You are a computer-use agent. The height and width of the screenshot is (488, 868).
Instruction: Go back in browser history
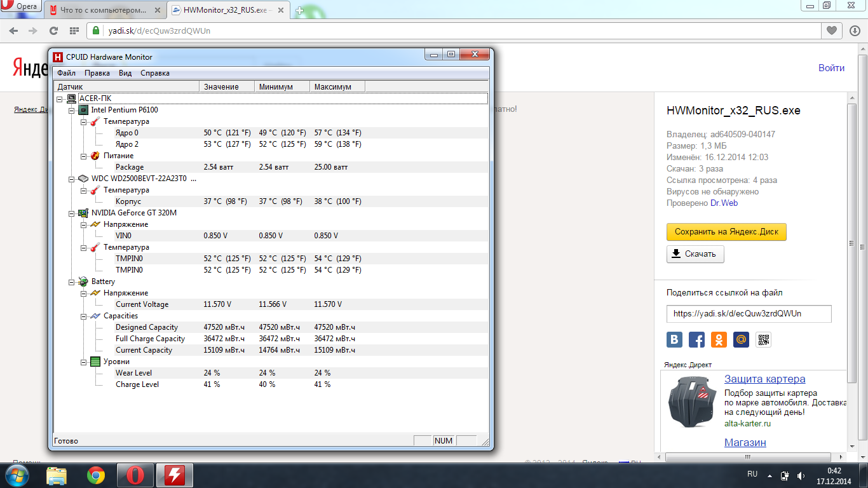(x=14, y=30)
